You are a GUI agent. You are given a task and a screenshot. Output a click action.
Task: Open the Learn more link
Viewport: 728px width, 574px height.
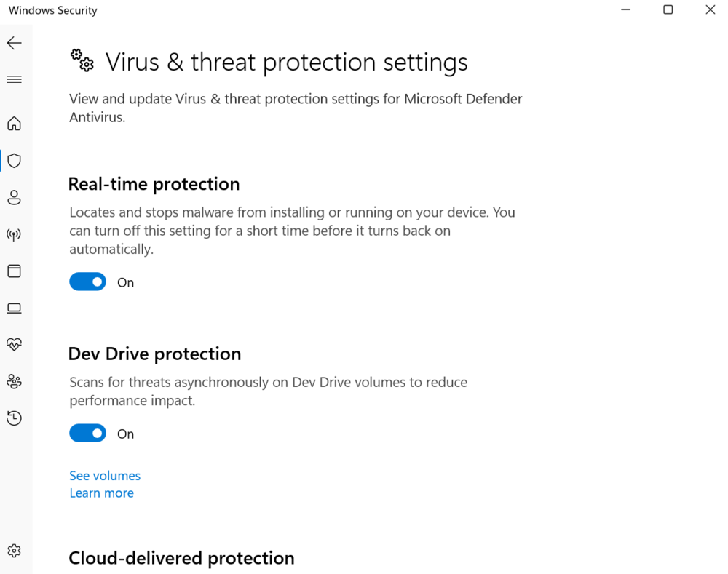[102, 493]
